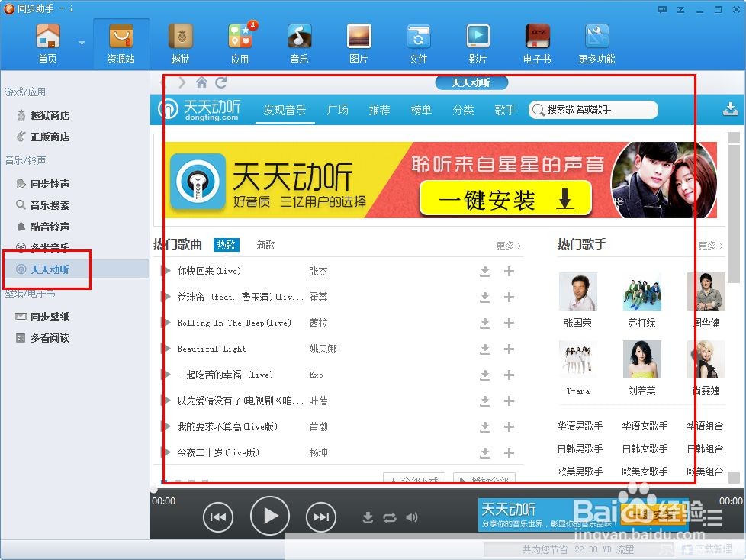Open 越狱商店 in the sidebar

[43, 116]
